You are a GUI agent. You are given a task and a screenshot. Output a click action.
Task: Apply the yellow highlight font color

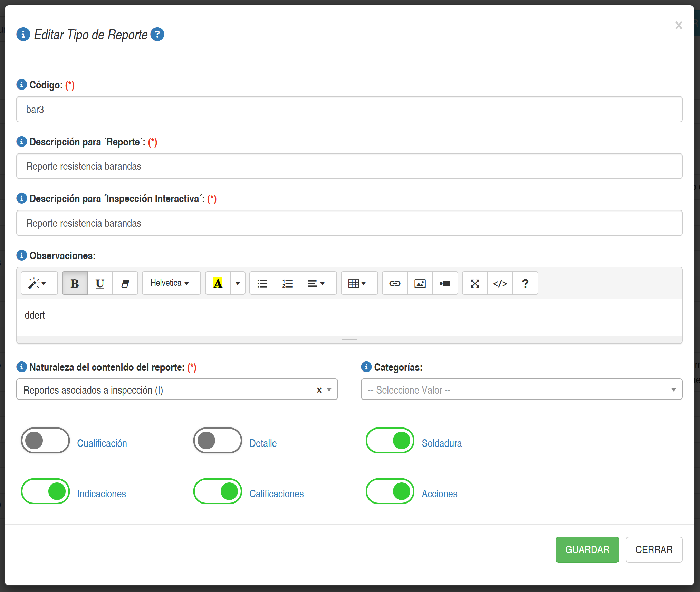click(x=218, y=283)
